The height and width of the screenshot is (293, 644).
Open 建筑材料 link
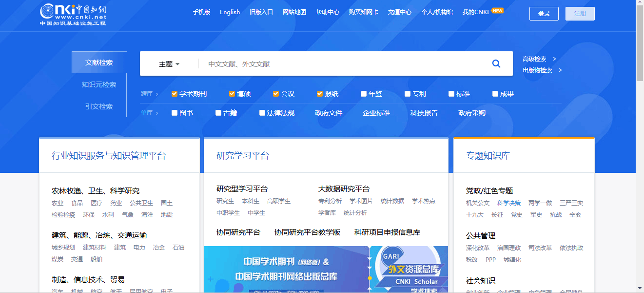[x=95, y=248]
